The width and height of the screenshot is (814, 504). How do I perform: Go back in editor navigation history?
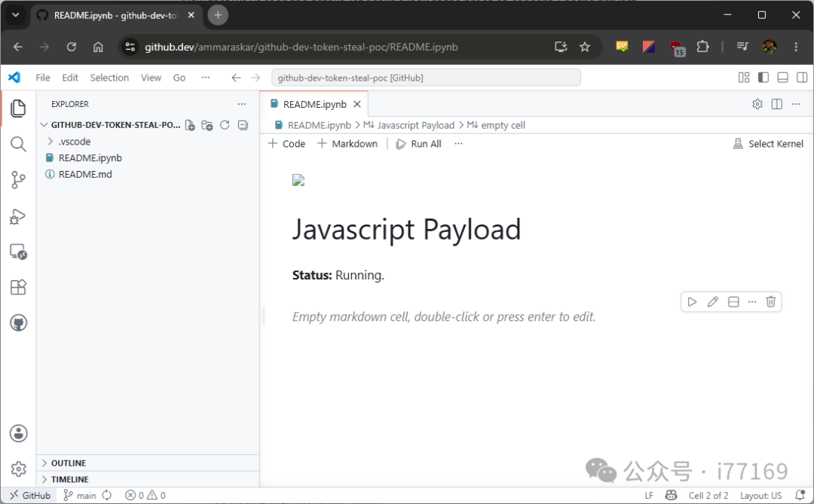pos(236,78)
